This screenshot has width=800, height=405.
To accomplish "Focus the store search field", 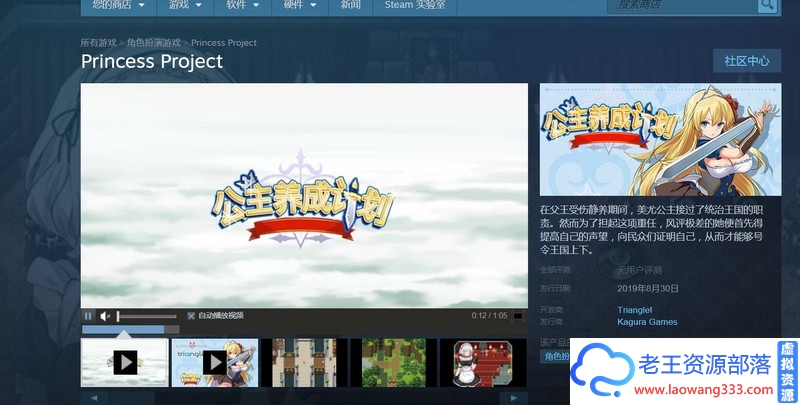I will 683,5.
